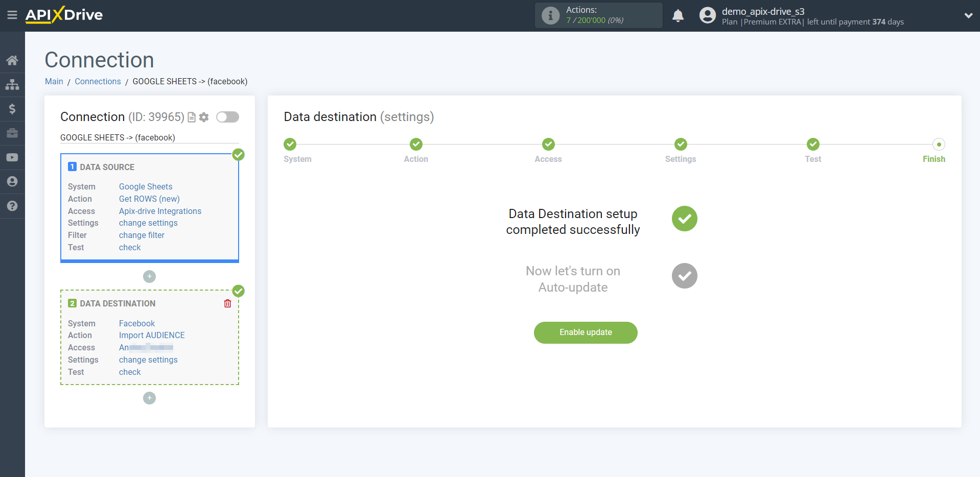Open the connection settings gear icon
The image size is (980, 477).
click(x=204, y=117)
